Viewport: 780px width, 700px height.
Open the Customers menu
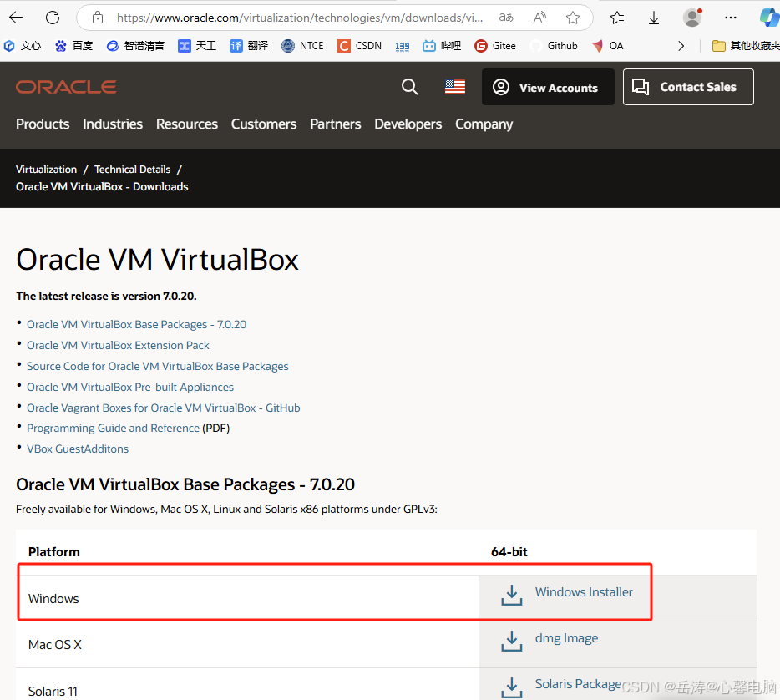pos(264,124)
